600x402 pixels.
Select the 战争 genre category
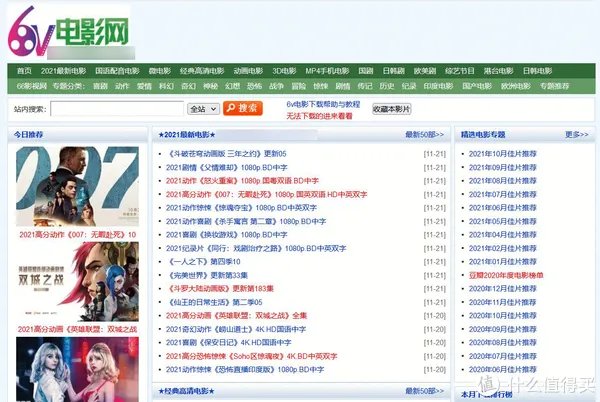(276, 86)
